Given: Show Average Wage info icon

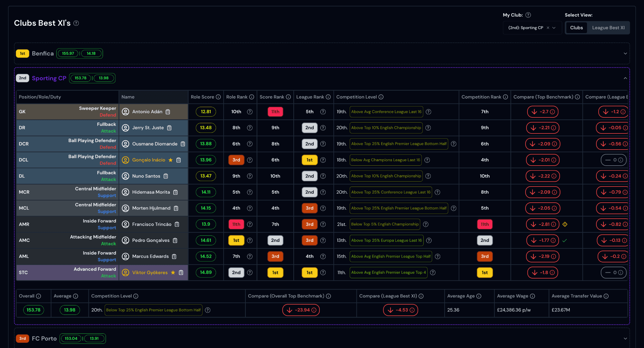Looking at the screenshot, I should tap(533, 296).
